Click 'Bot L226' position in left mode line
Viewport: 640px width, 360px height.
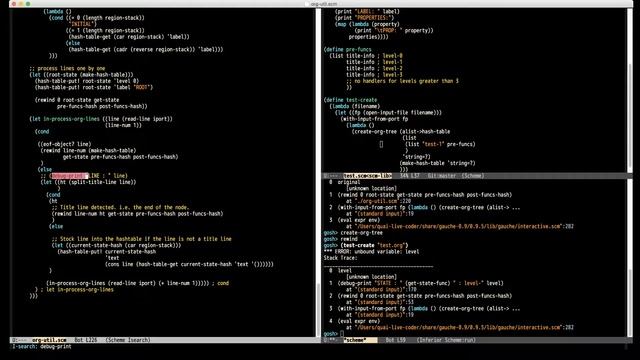coord(86,340)
